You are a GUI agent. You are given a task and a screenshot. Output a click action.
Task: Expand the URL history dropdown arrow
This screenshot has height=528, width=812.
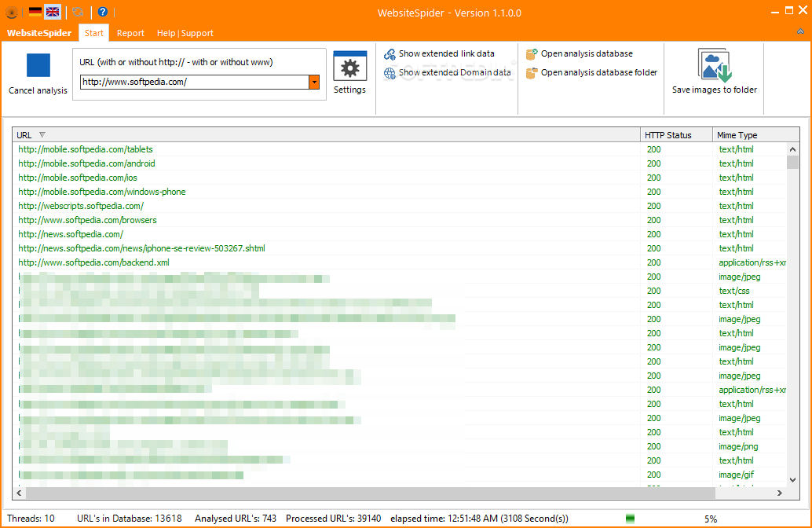click(x=314, y=82)
